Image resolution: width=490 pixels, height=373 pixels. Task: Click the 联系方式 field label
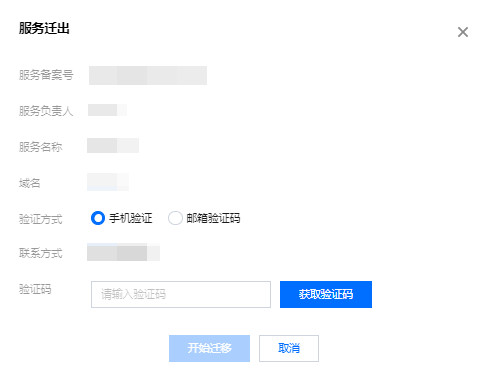click(41, 253)
